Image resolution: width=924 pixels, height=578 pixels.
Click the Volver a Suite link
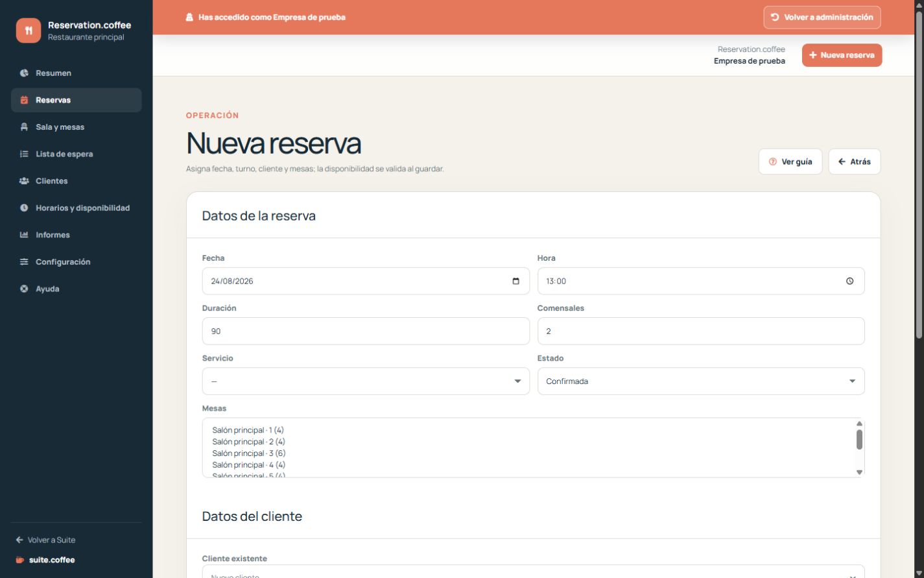(x=45, y=540)
